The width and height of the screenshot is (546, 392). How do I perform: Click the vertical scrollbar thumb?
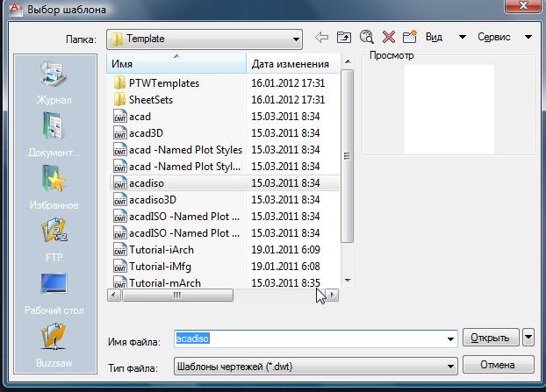point(347,156)
